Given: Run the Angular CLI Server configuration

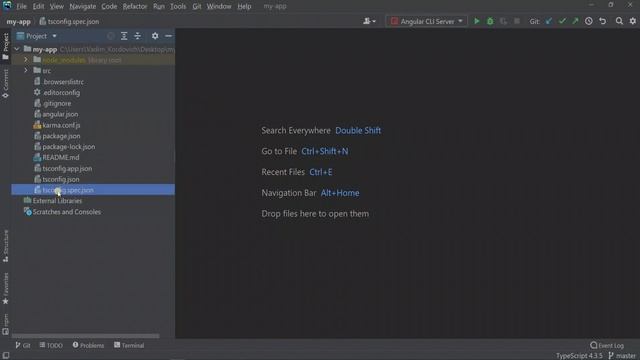Looking at the screenshot, I should [476, 21].
